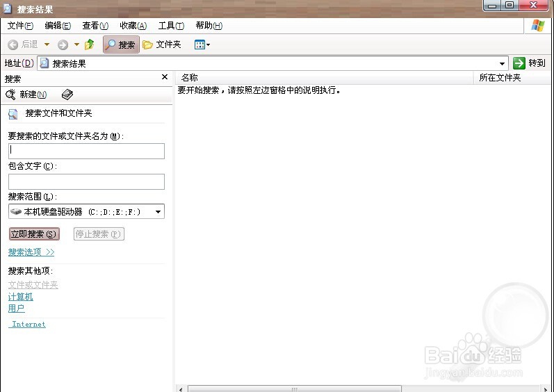Click the Back (后退) arrow icon
Image resolution: width=554 pixels, height=392 pixels.
13,45
